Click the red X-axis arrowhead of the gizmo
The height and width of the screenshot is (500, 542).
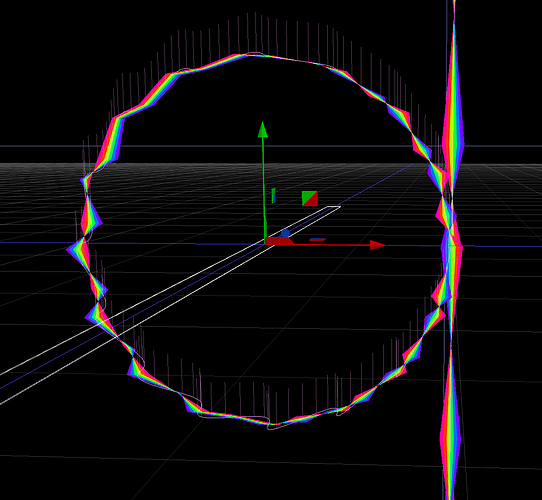(x=378, y=245)
